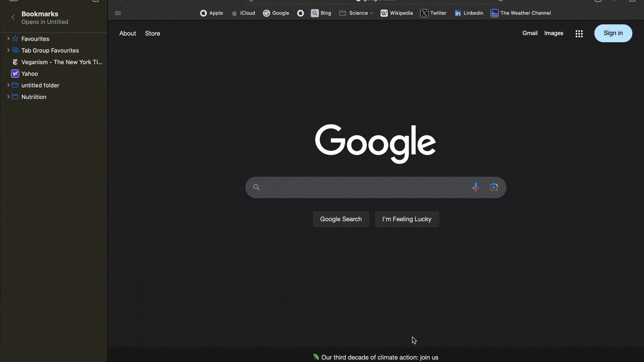Expand the Nutriition bookmarks folder
Viewport: 644px width, 362px height.
(x=8, y=97)
